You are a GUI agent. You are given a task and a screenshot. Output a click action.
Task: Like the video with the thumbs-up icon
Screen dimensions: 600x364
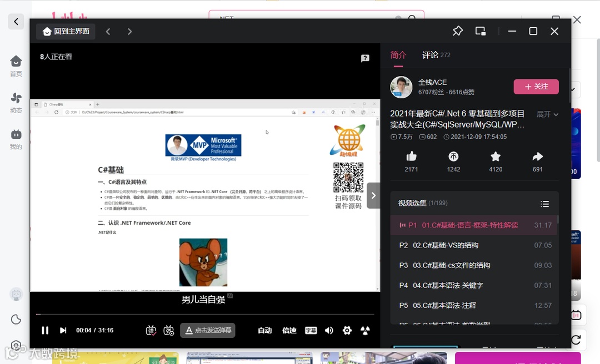(x=411, y=160)
